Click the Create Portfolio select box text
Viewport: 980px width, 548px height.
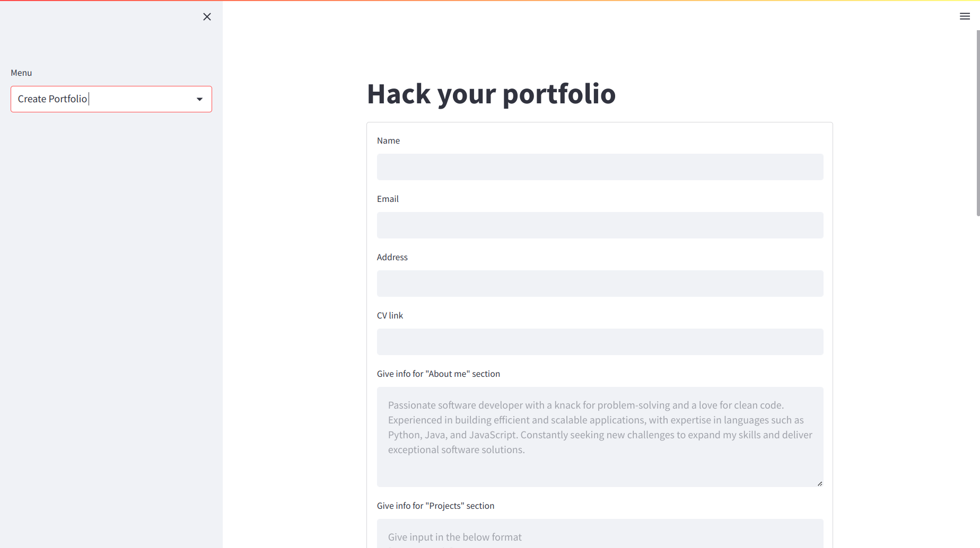(52, 99)
